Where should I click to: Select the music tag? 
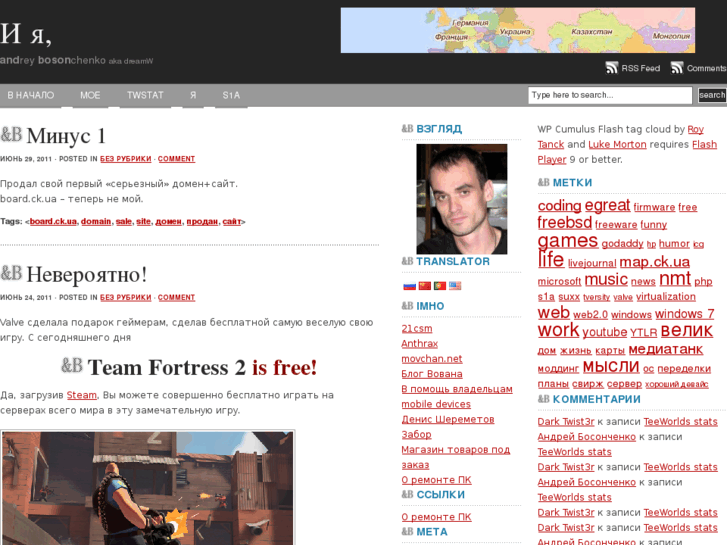click(606, 280)
